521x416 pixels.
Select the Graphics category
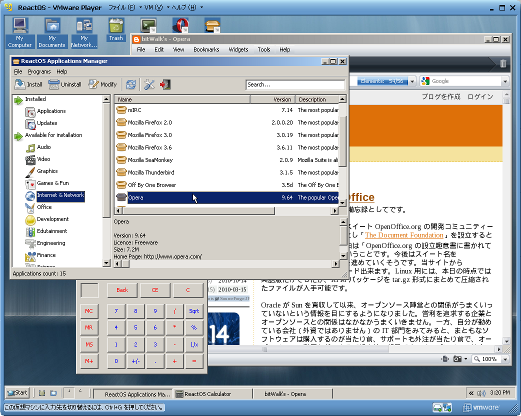point(47,171)
